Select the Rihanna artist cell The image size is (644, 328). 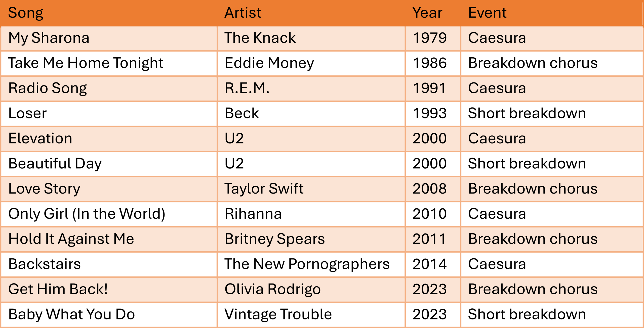click(311, 214)
